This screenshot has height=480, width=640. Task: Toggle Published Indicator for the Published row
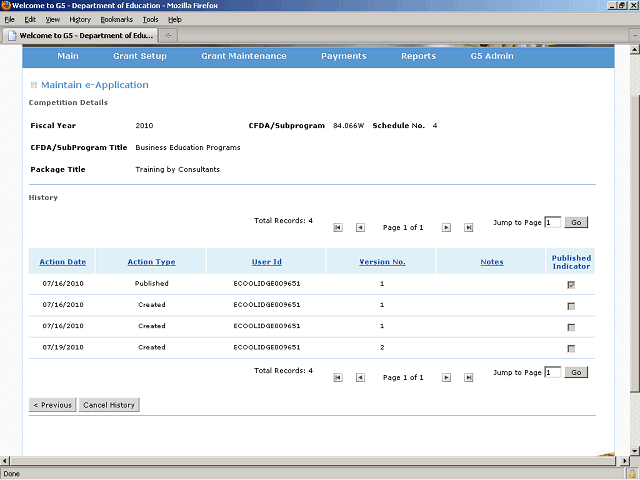pos(571,285)
